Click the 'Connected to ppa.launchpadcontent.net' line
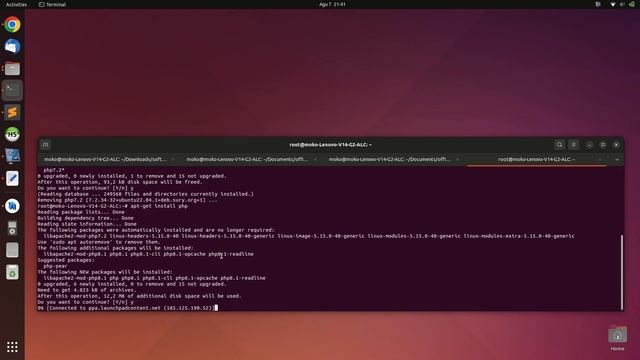The height and width of the screenshot is (360, 640). coord(126,308)
